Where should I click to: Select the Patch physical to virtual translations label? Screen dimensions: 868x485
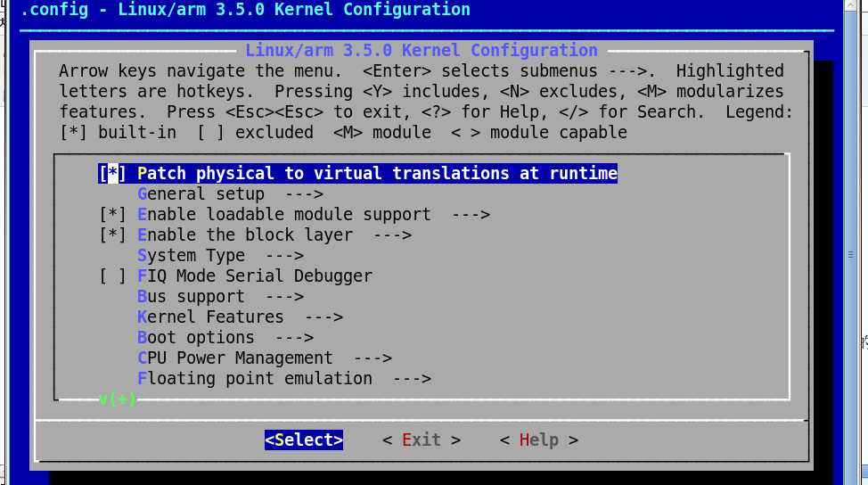pyautogui.click(x=377, y=173)
